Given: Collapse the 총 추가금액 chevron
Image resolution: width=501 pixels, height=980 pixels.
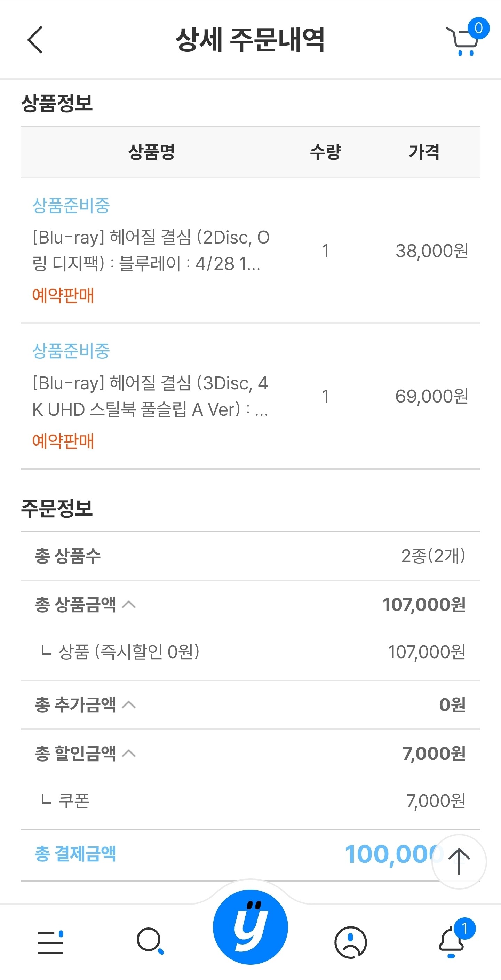Looking at the screenshot, I should [x=129, y=704].
